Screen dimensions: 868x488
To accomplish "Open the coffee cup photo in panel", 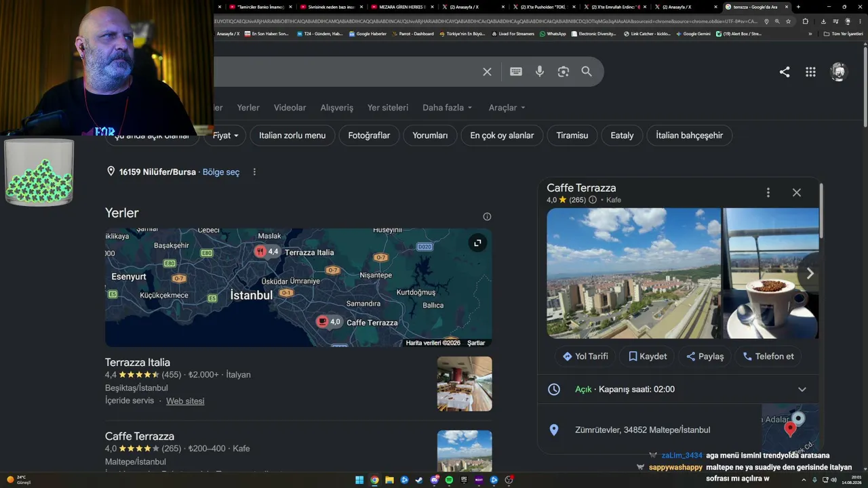I will pyautogui.click(x=771, y=273).
